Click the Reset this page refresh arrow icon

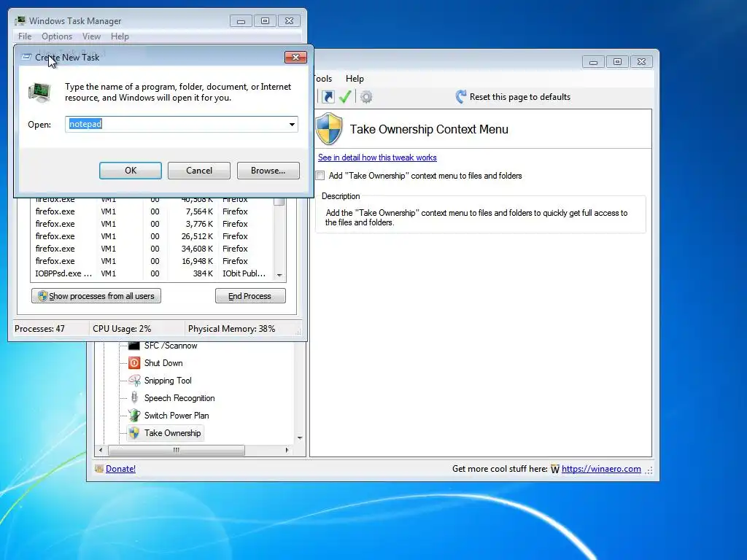click(x=461, y=97)
